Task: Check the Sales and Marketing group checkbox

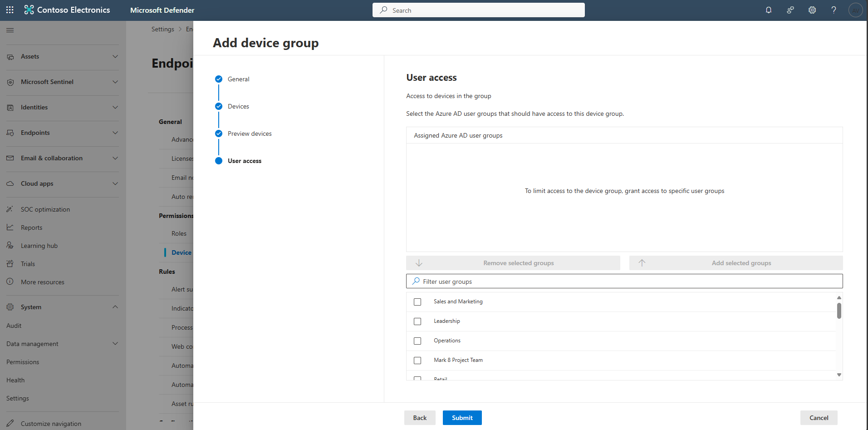Action: [x=417, y=302]
